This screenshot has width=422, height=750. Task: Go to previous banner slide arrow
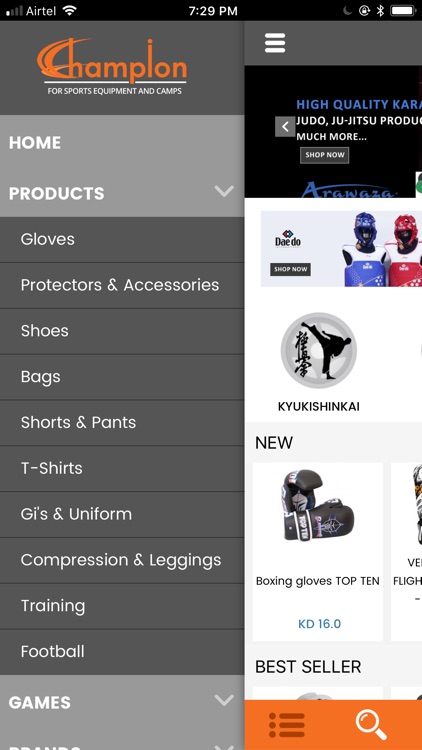[x=285, y=127]
